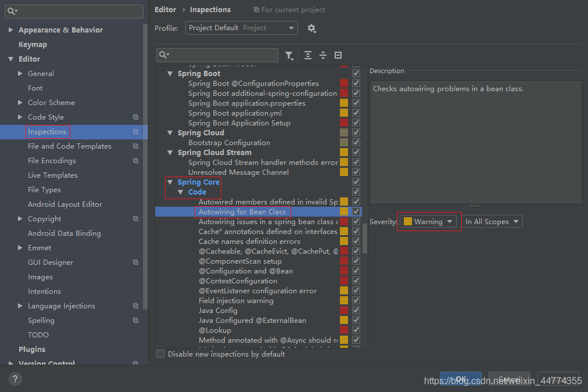Collapse the Code subgroup under Spring Core

coord(180,192)
